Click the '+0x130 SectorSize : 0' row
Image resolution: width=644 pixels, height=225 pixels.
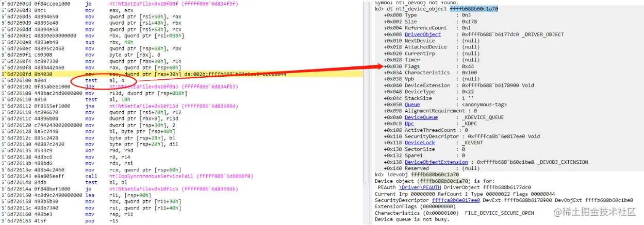click(x=423, y=149)
